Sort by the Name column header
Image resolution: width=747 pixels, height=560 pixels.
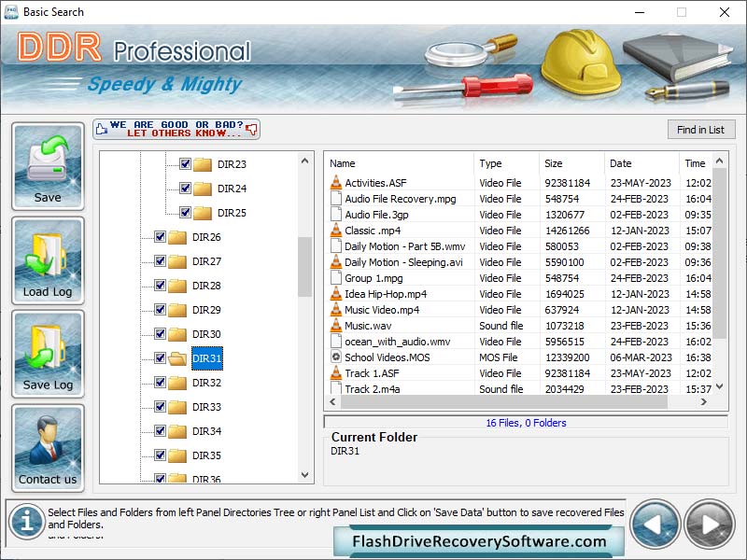click(400, 163)
